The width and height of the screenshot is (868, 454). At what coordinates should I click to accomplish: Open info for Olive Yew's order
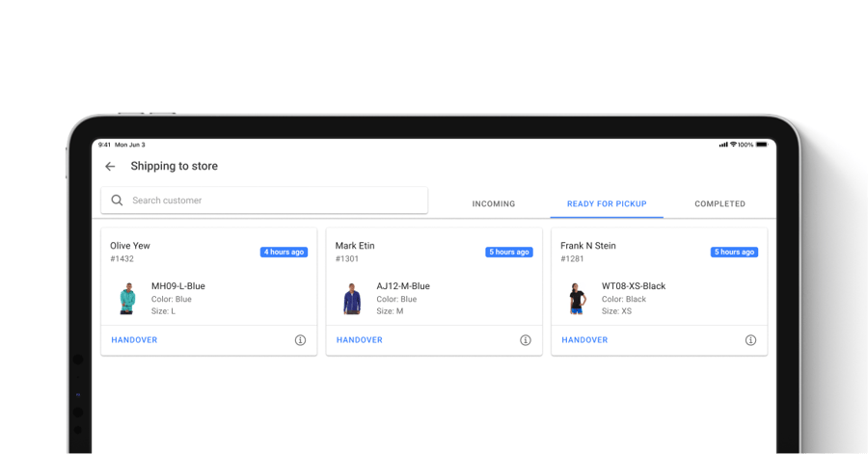[x=300, y=340]
